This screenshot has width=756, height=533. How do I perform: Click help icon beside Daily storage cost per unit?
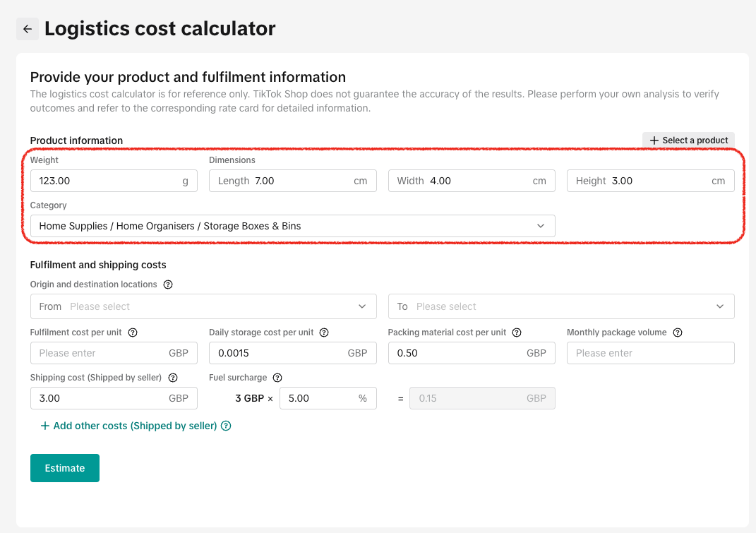click(x=324, y=333)
